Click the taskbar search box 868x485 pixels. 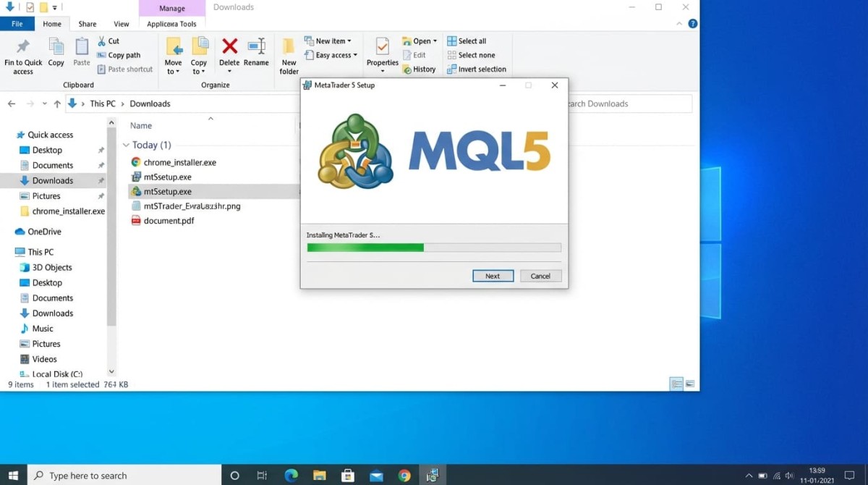pyautogui.click(x=126, y=476)
